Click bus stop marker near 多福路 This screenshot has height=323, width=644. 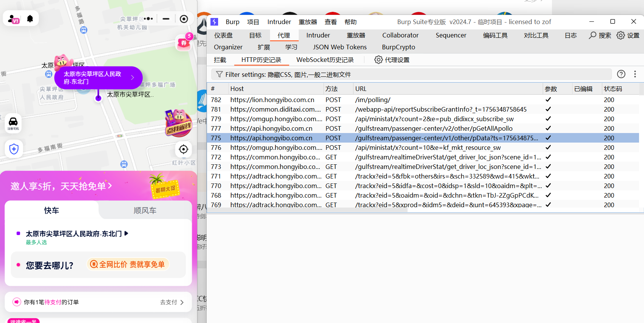84,30
